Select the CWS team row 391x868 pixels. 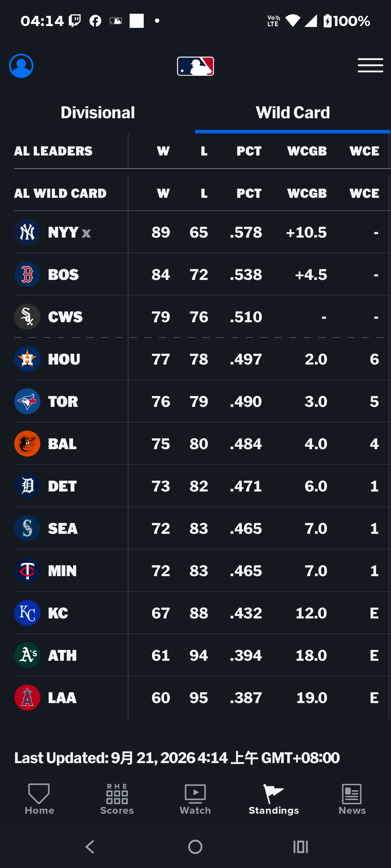(202, 317)
